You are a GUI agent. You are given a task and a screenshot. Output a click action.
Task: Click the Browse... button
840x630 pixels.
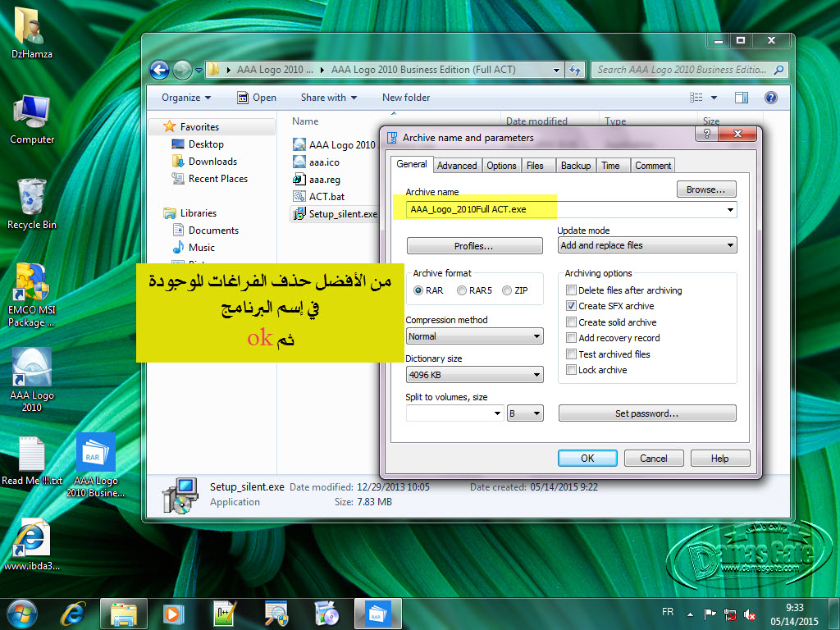[x=706, y=189]
